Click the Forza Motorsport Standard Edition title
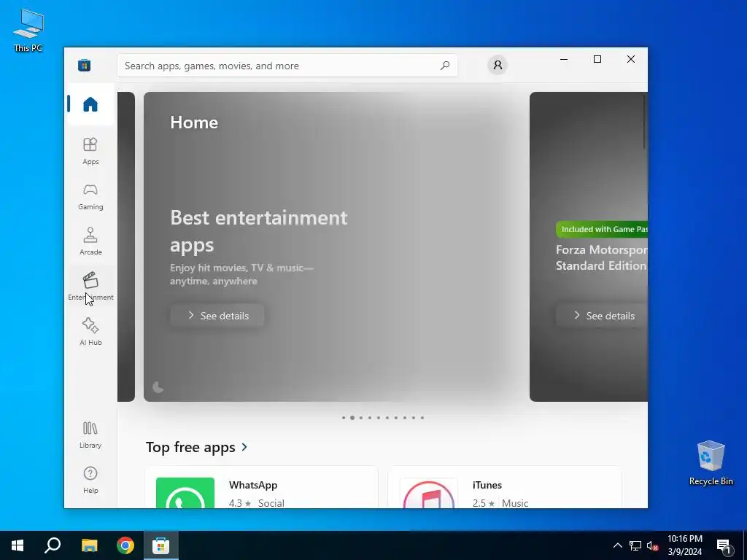 click(x=601, y=257)
